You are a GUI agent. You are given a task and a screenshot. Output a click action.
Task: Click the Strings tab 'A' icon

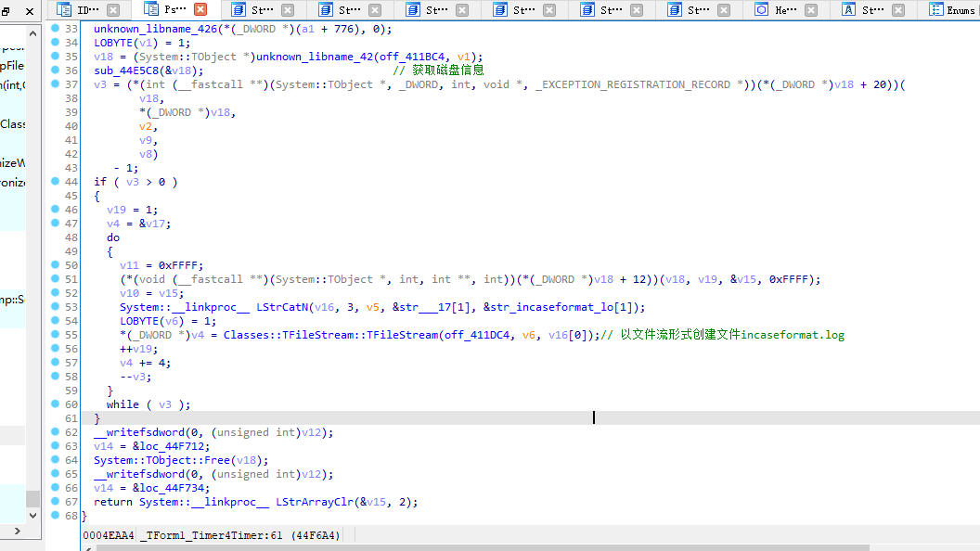(848, 10)
